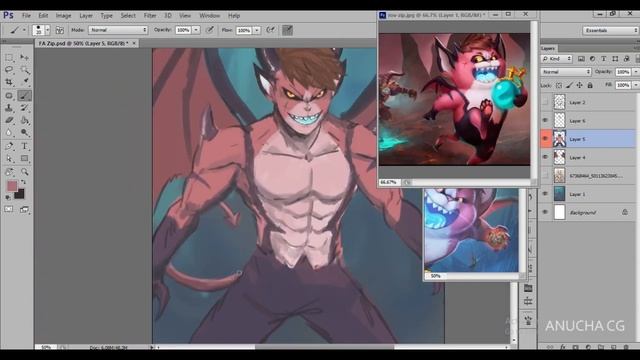Hide Layer 6 visibility eye

coord(545,120)
